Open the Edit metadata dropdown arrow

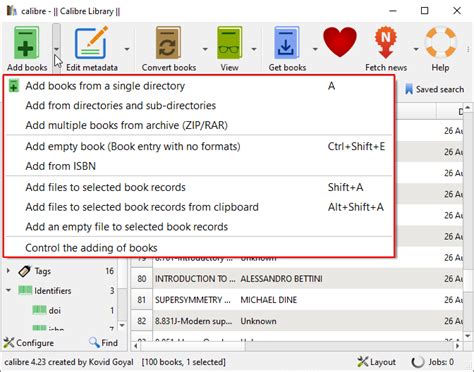[x=127, y=49]
